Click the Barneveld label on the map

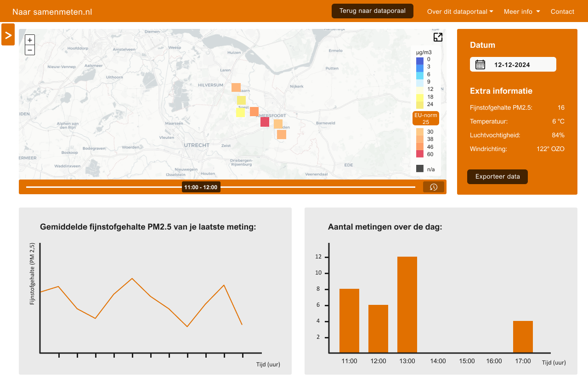pos(326,123)
